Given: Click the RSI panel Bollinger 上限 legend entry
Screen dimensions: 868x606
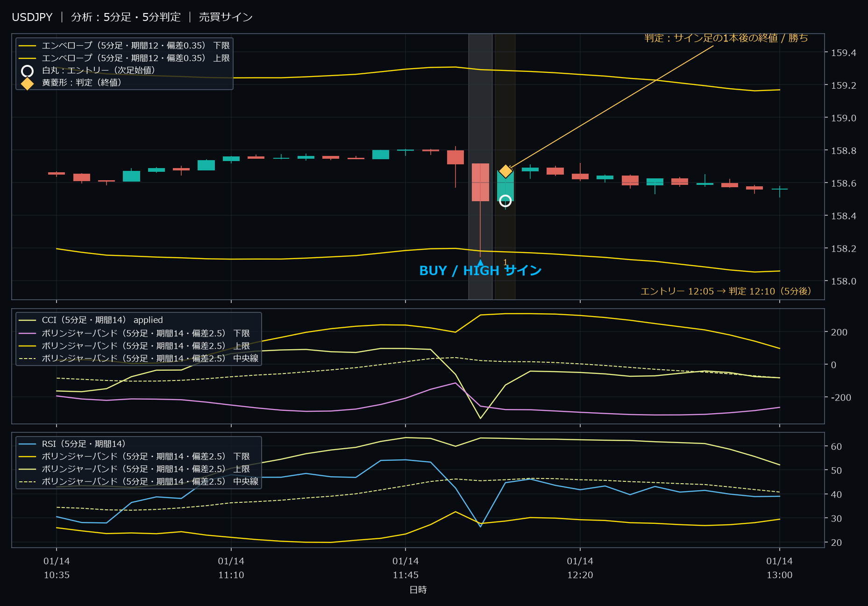Looking at the screenshot, I should tap(135, 469).
